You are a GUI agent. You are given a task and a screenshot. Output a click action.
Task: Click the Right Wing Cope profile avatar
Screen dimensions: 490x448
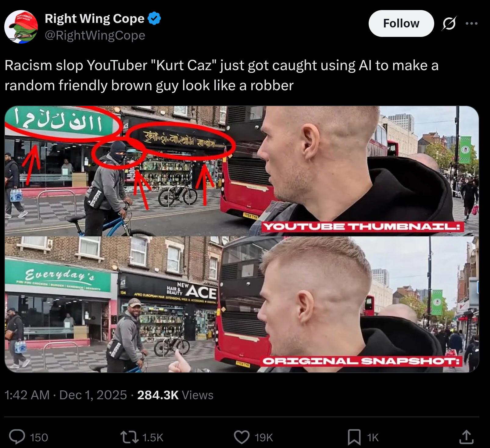coord(21,27)
